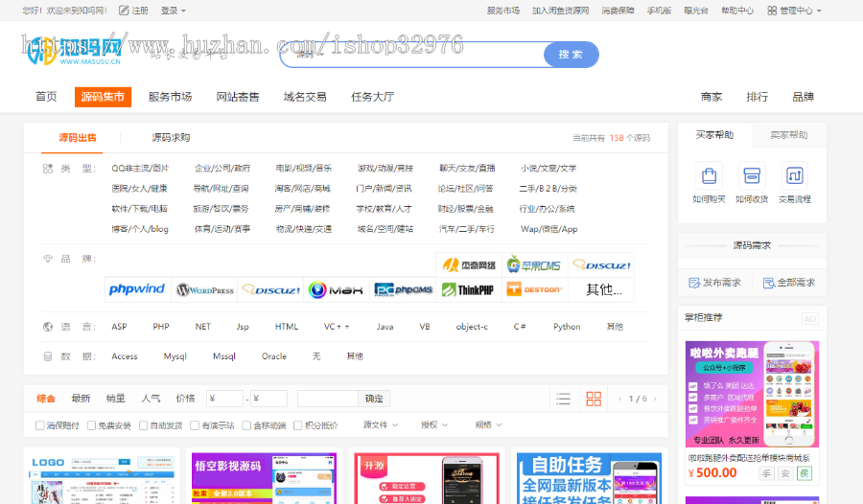Image resolution: width=863 pixels, height=504 pixels.
Task: Go to previous results page arrow
Action: [619, 399]
